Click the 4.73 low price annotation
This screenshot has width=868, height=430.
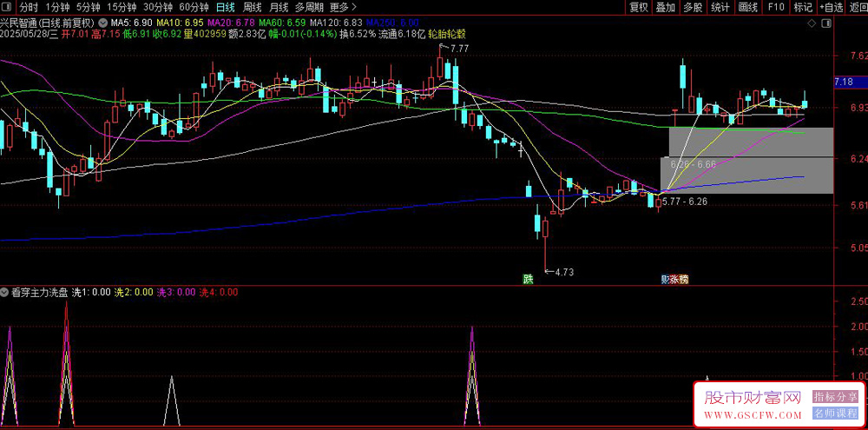point(564,272)
